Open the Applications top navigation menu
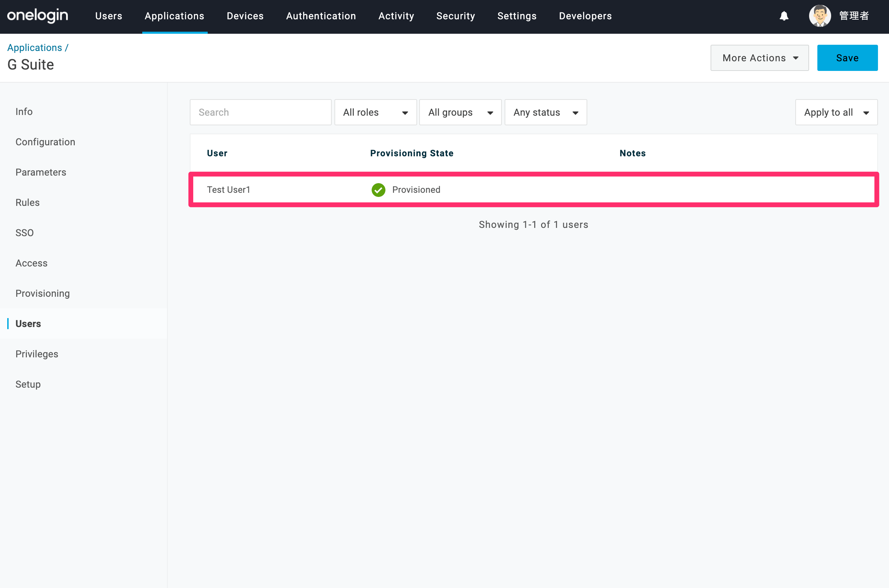 coord(174,16)
